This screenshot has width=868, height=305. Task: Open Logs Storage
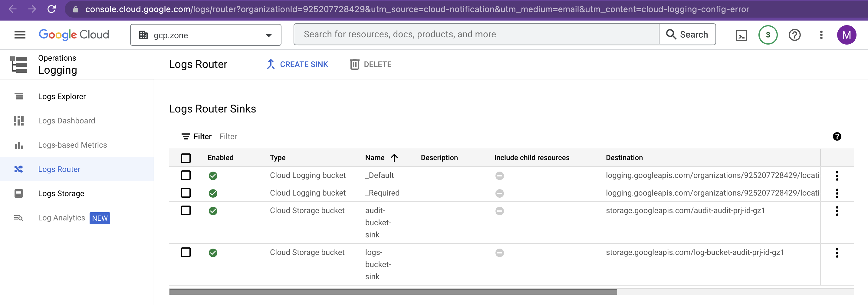pos(61,193)
